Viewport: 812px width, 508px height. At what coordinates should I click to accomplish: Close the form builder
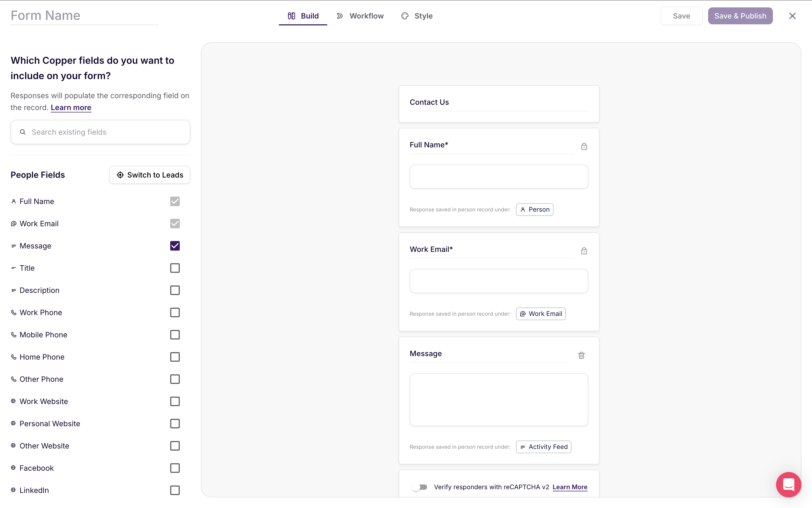pyautogui.click(x=792, y=16)
